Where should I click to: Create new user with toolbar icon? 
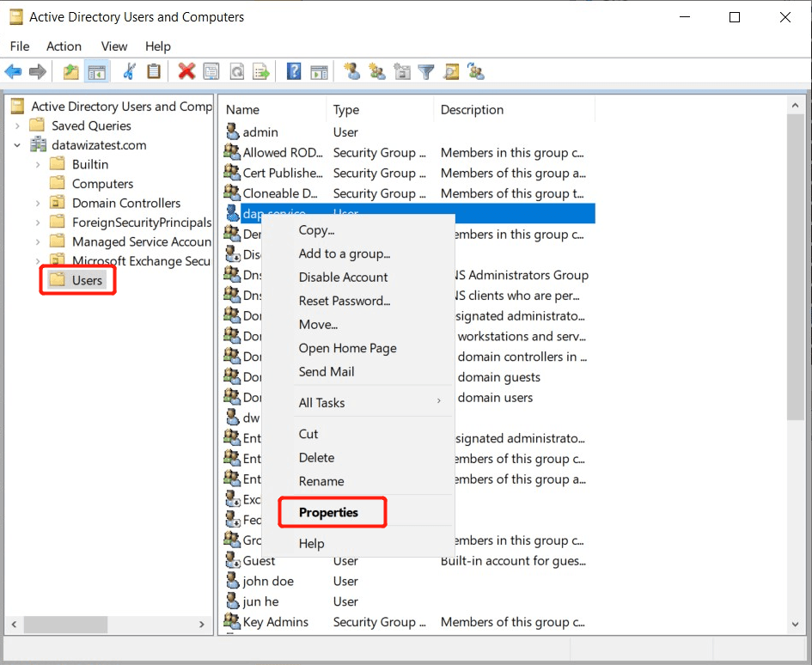point(352,71)
